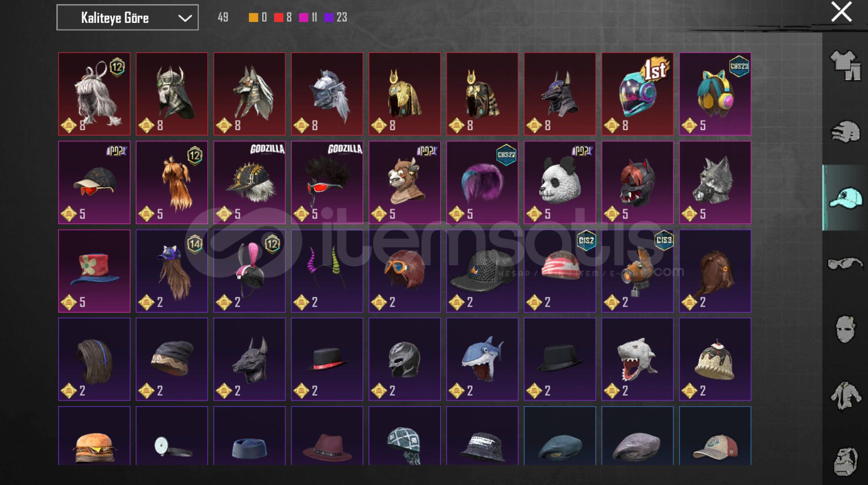The width and height of the screenshot is (868, 485).
Task: Expand the Kaliteye Göre sorting dropdown
Action: [x=127, y=17]
